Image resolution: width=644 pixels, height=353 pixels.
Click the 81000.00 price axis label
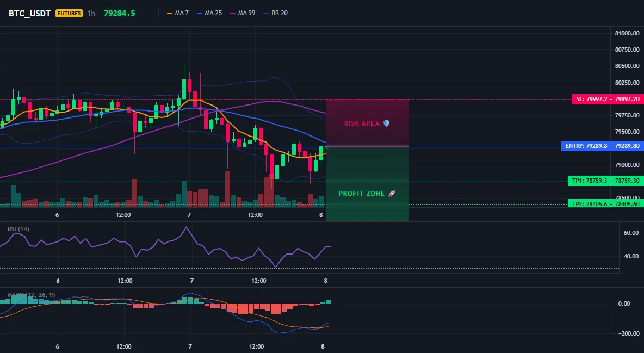pyautogui.click(x=627, y=33)
